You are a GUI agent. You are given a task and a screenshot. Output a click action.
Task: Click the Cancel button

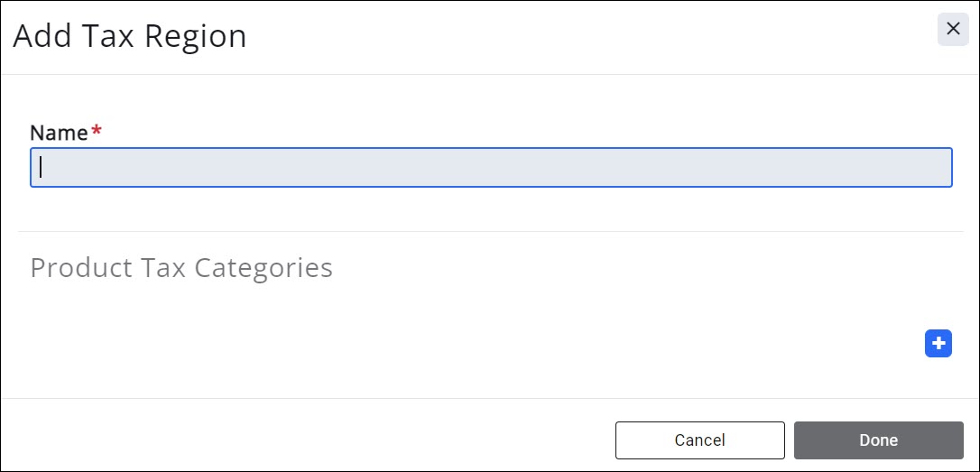pos(699,440)
